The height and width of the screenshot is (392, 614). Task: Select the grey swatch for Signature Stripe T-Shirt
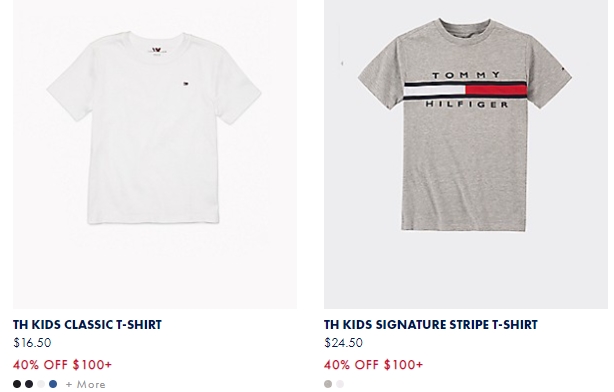pyautogui.click(x=328, y=384)
